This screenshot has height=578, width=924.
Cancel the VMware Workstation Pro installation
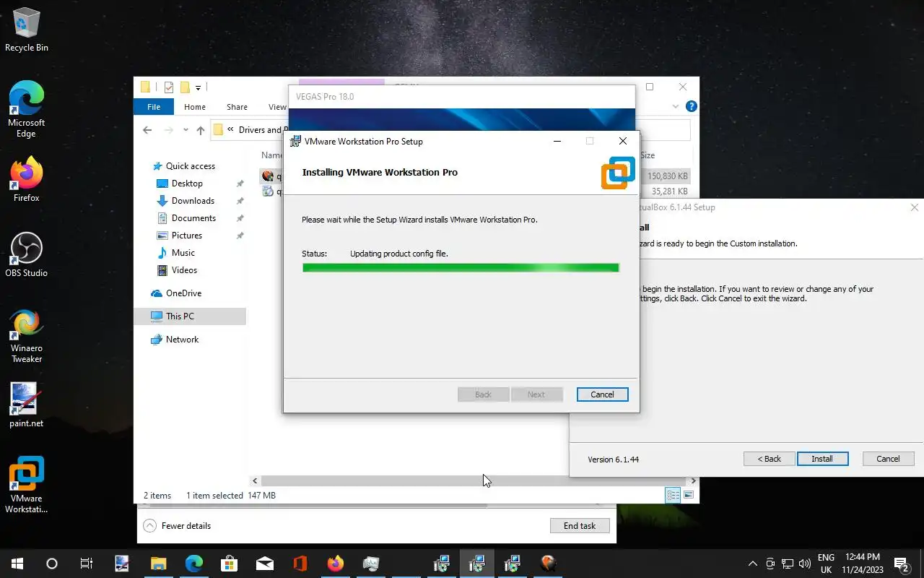[x=602, y=394]
